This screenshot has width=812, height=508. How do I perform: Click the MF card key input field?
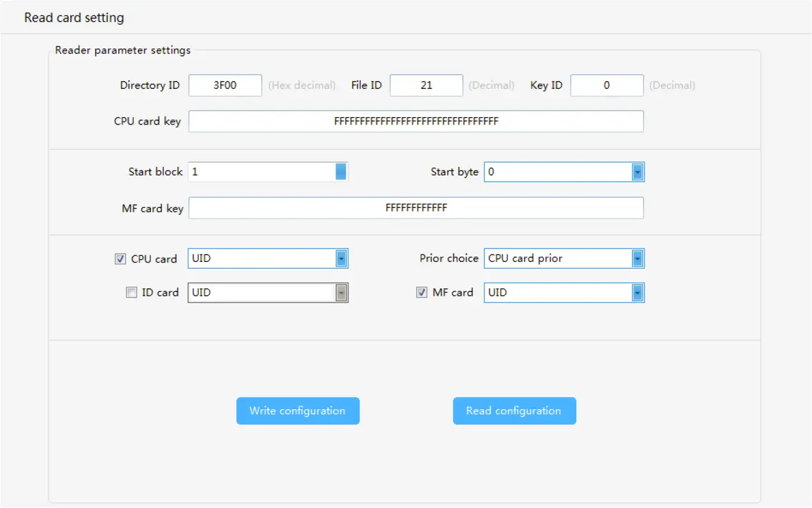[x=416, y=207]
